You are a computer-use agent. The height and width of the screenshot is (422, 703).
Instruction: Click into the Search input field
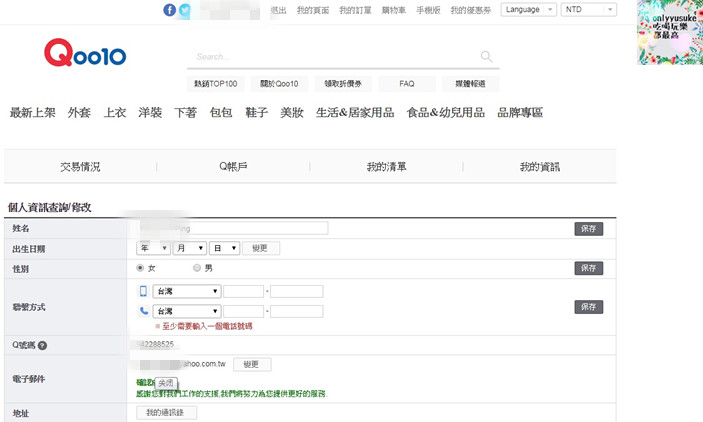[x=336, y=57]
